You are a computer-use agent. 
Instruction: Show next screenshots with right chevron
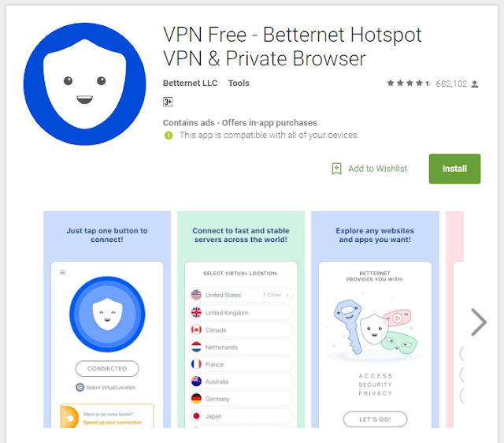coord(479,322)
